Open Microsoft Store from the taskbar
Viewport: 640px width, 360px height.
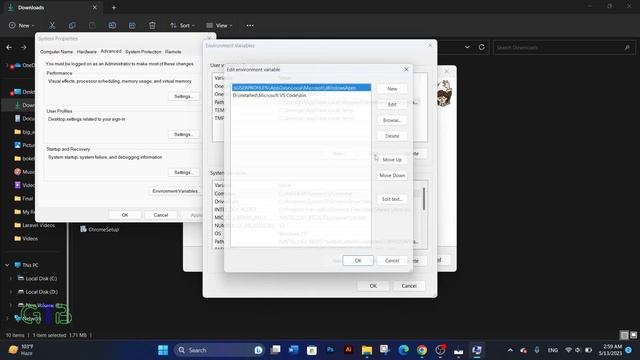coord(312,350)
